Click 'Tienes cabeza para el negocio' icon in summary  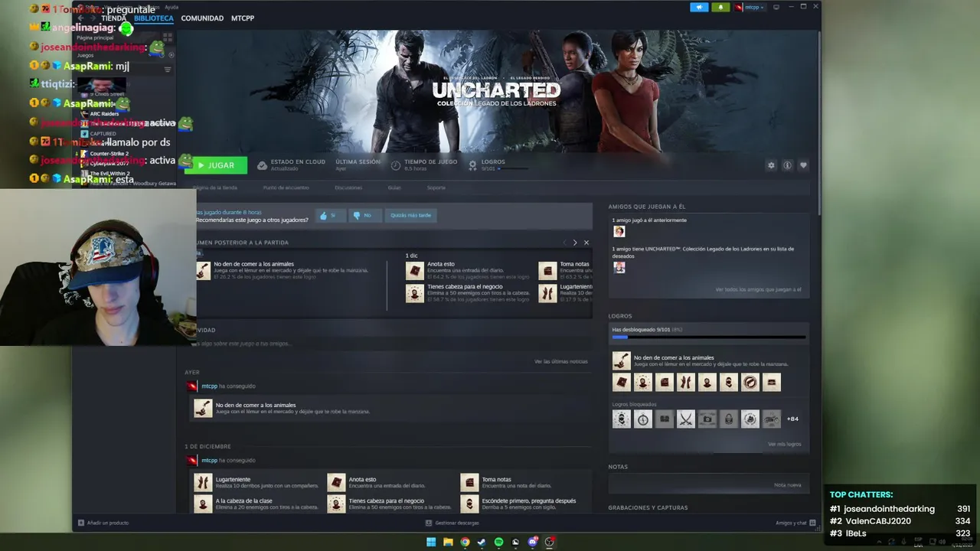(x=414, y=293)
